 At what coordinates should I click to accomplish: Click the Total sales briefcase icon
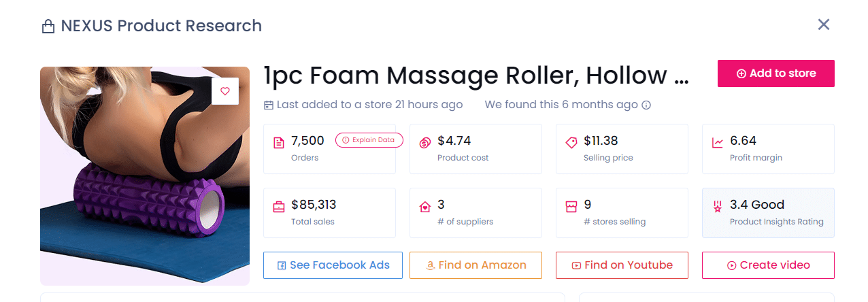pyautogui.click(x=279, y=206)
